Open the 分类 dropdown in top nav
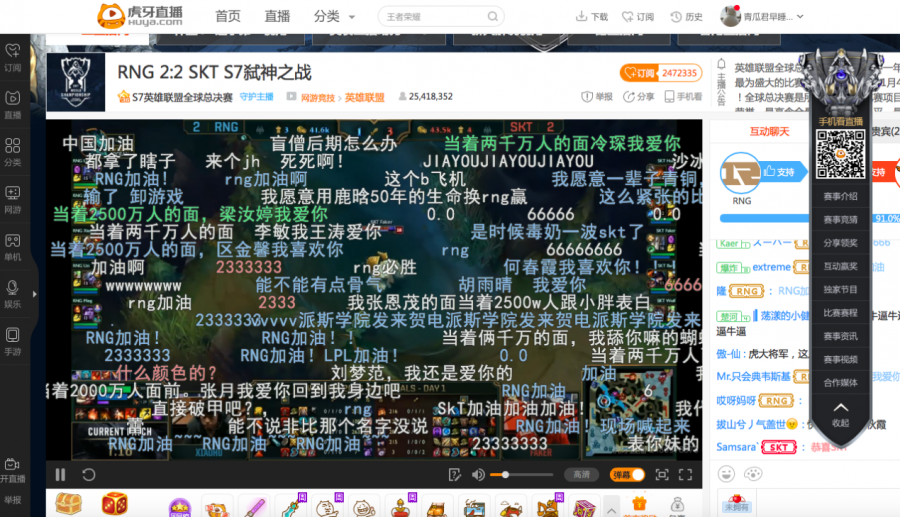The height and width of the screenshot is (517, 900). (334, 17)
